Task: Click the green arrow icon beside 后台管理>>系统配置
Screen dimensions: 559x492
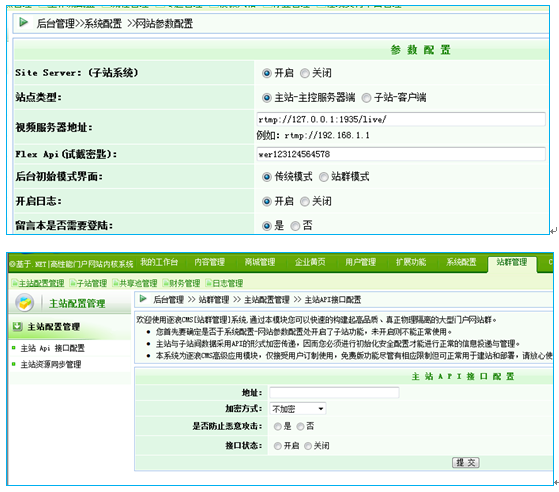Action: pyautogui.click(x=24, y=22)
